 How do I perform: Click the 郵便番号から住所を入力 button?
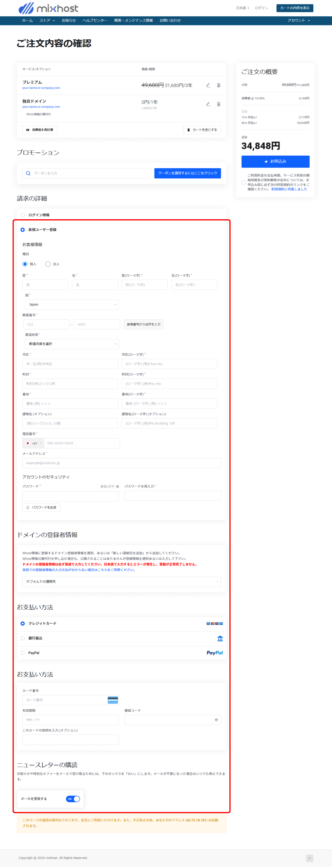144,324
